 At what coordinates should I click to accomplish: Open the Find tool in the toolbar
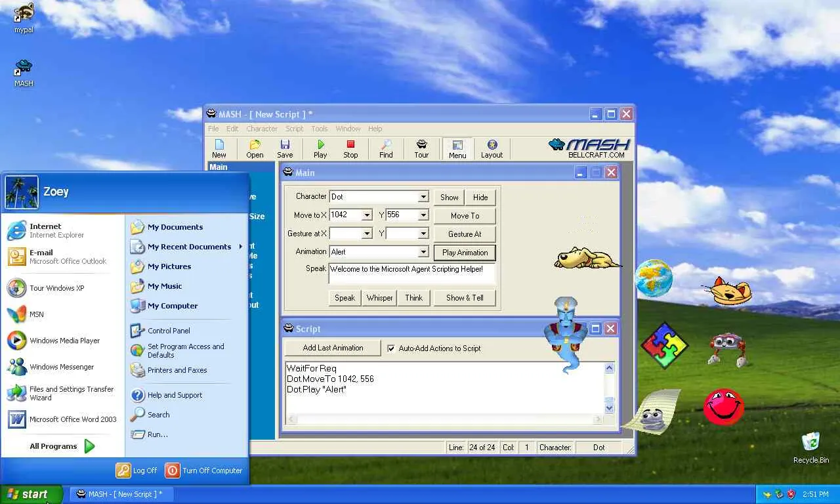386,149
